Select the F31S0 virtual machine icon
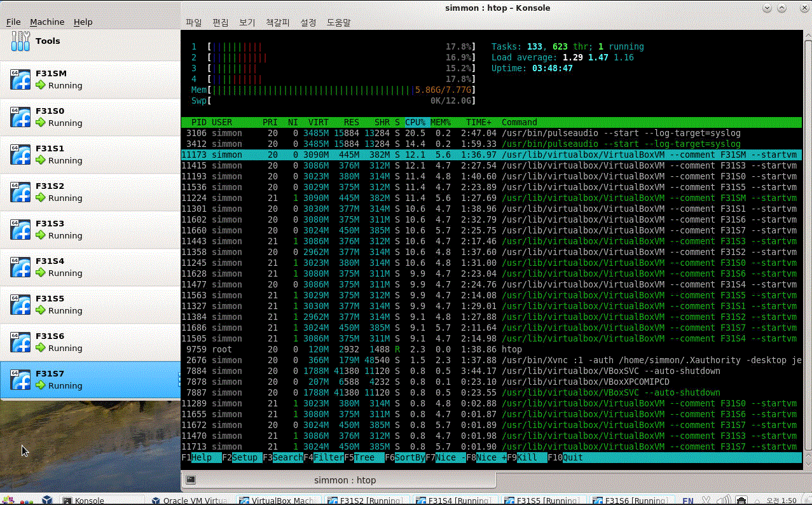 [x=20, y=117]
